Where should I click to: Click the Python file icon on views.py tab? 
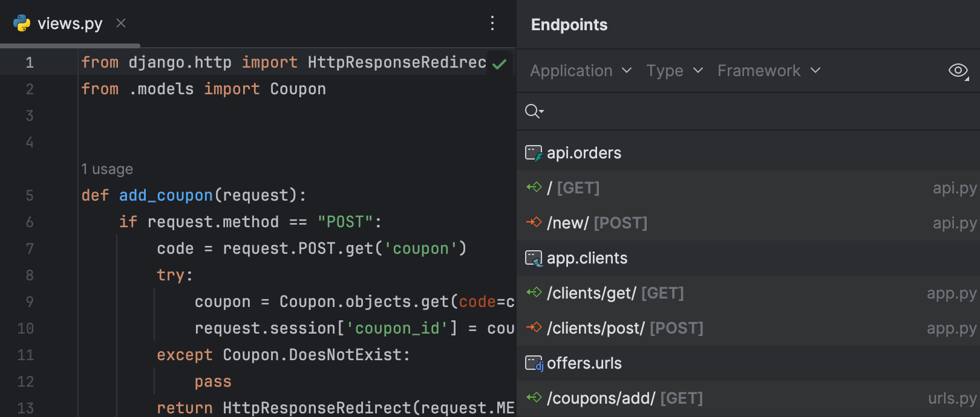(22, 24)
